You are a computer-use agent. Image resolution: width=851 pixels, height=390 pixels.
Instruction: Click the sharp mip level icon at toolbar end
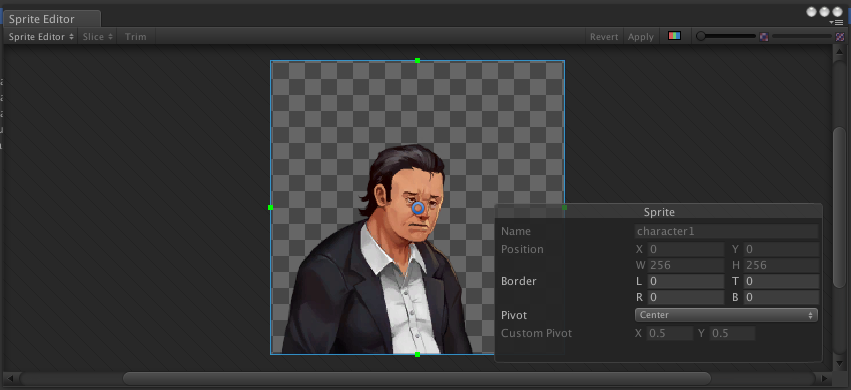click(x=840, y=37)
